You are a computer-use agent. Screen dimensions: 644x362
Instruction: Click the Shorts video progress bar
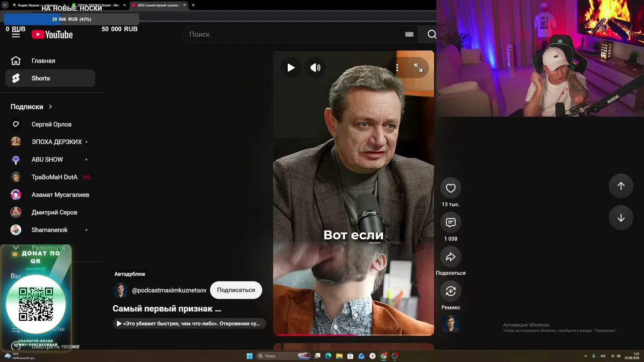point(353,334)
